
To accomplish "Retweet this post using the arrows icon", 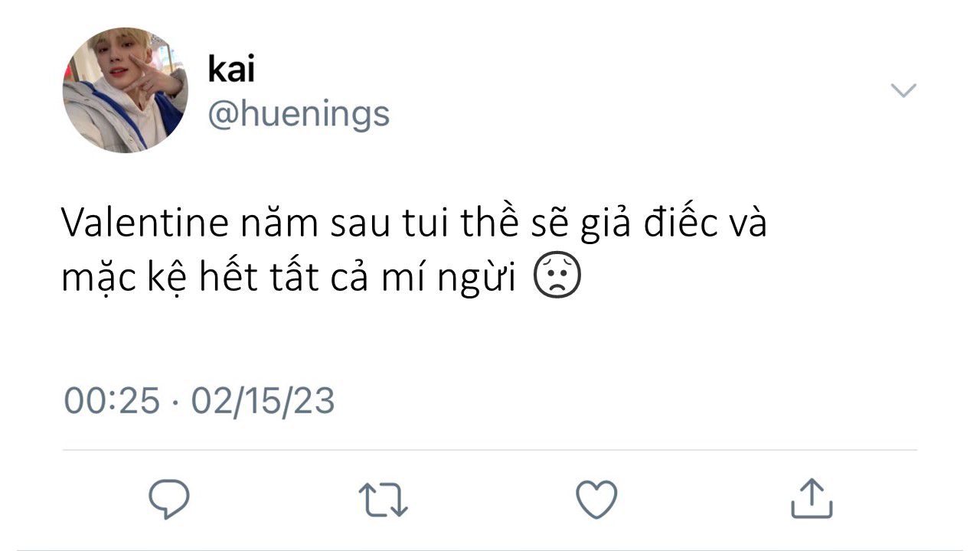I will point(383,500).
